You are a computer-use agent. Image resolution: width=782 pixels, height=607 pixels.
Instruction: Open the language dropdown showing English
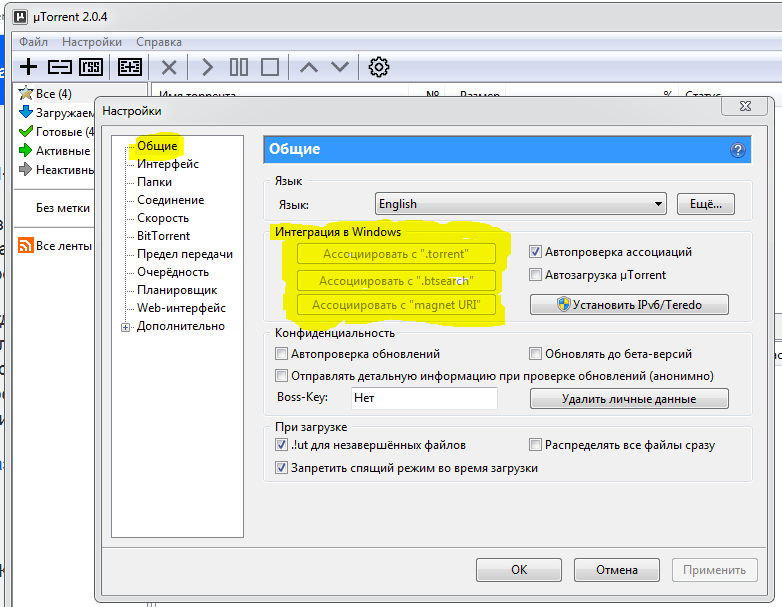(x=520, y=204)
